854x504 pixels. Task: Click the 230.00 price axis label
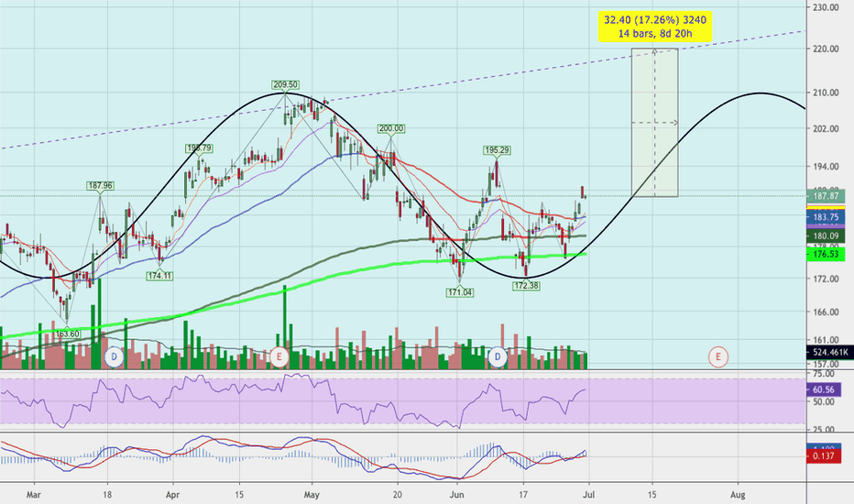click(827, 7)
